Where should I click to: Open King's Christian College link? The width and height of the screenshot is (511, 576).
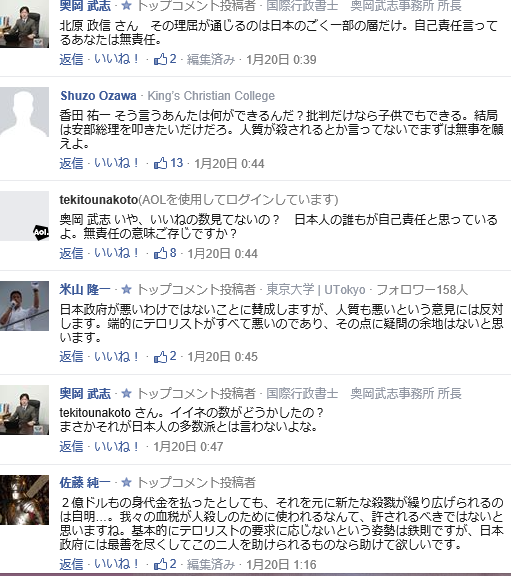[211, 96]
